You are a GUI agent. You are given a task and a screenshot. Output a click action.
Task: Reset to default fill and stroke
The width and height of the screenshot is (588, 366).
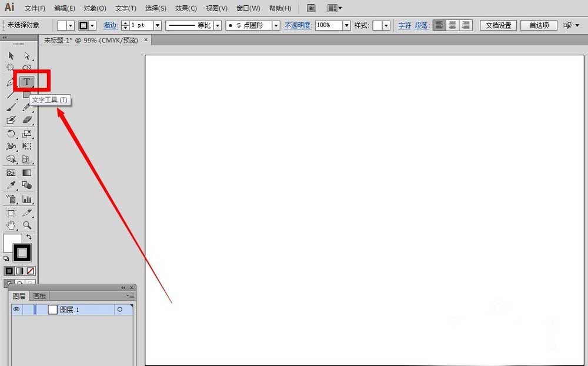point(6,259)
